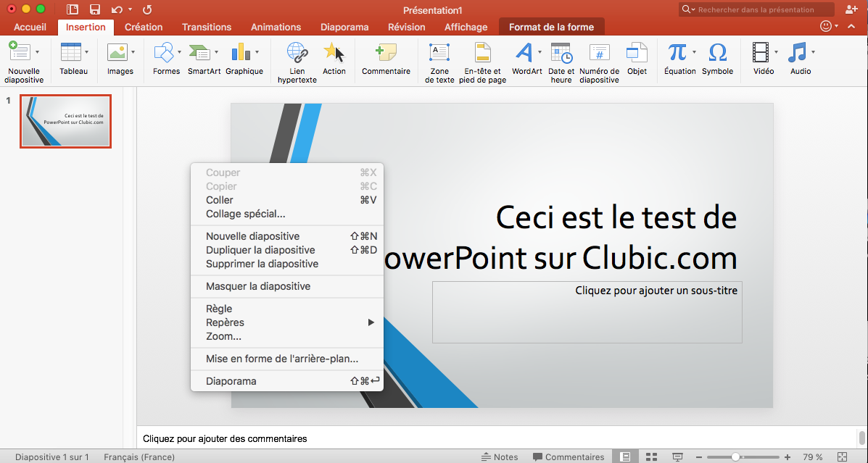Toggle Commentaires pane in status bar

point(569,457)
